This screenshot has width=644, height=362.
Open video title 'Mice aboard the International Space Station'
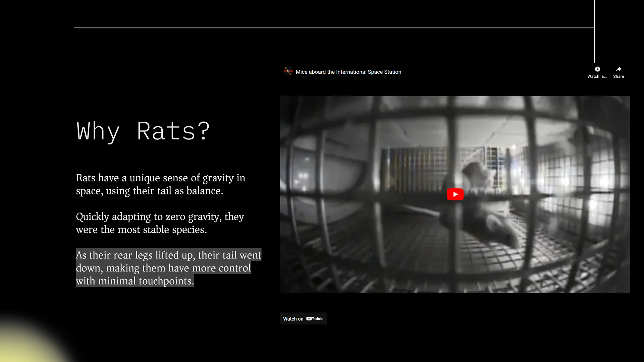[x=348, y=72]
